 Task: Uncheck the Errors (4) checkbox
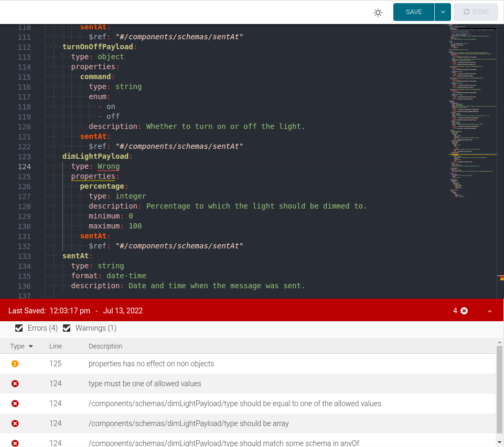[x=19, y=328]
